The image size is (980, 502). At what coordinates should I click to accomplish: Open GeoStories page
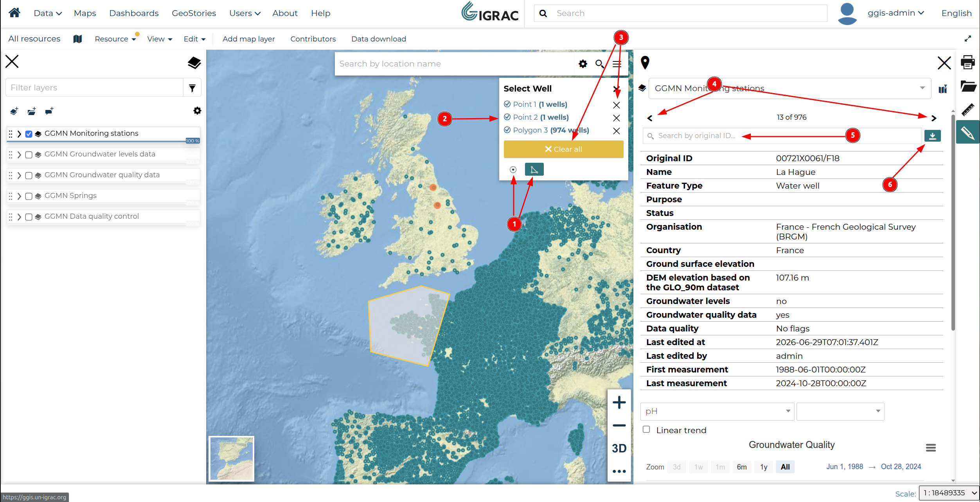[x=194, y=13]
